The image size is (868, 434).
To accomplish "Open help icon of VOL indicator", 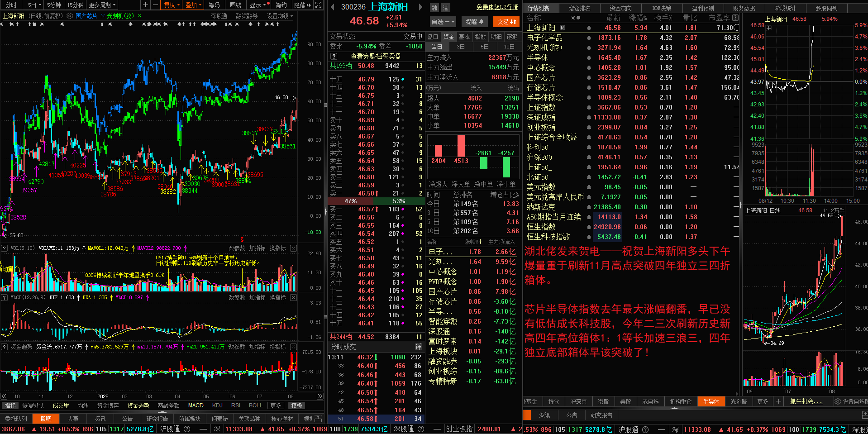I will pos(5,248).
